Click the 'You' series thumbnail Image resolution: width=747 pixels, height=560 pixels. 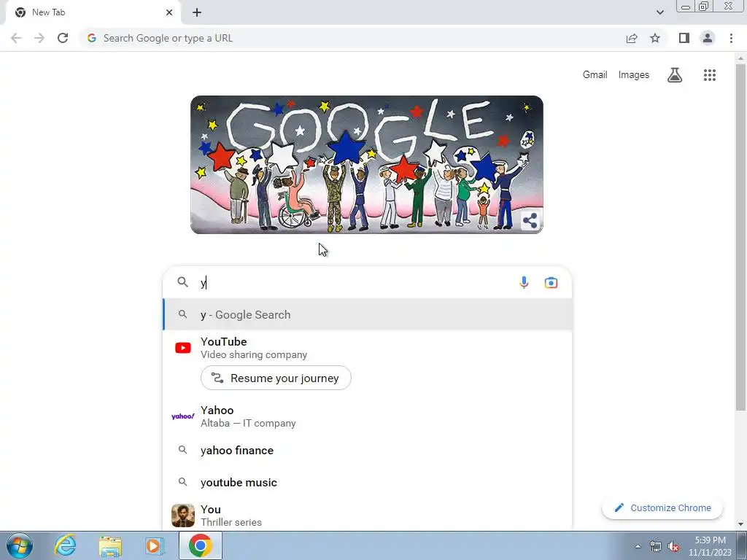pyautogui.click(x=183, y=516)
